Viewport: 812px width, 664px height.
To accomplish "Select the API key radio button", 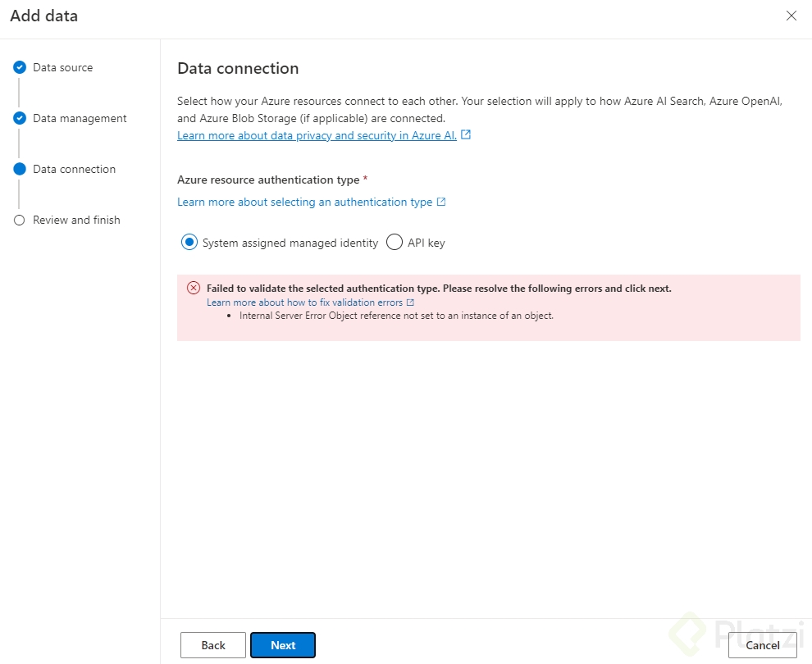I will (x=395, y=243).
